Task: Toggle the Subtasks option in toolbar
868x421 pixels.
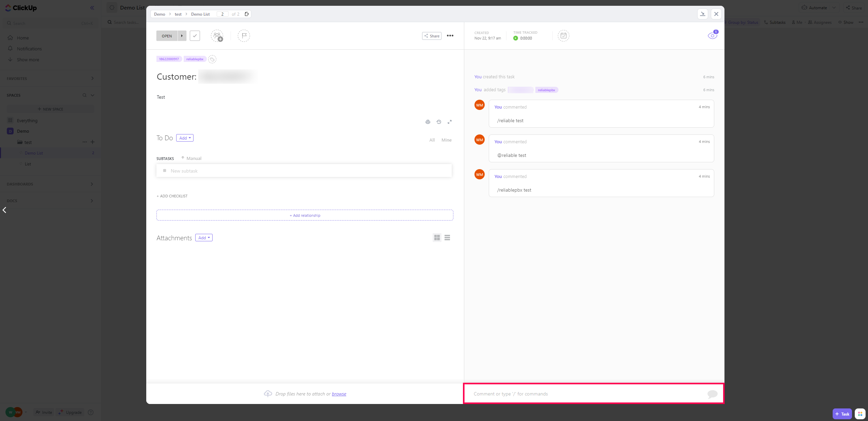Action: tap(775, 22)
